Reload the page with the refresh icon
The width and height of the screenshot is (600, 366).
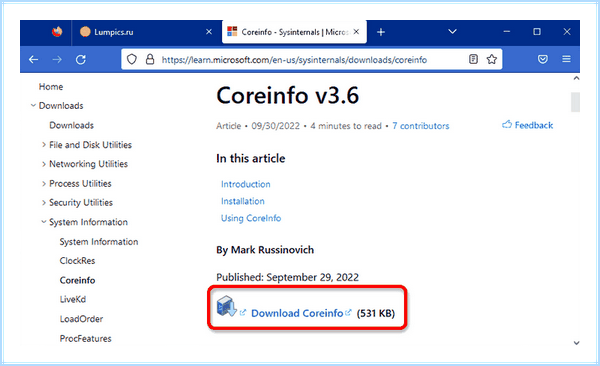[81, 59]
